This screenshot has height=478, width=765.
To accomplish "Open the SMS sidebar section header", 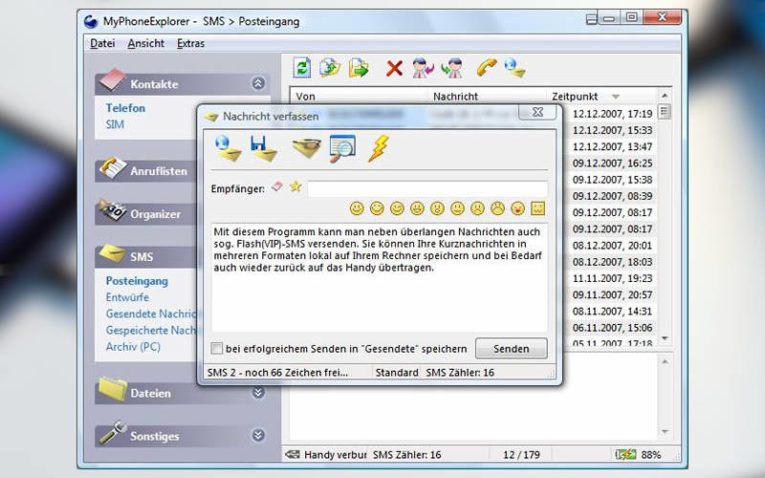I will coord(146,257).
